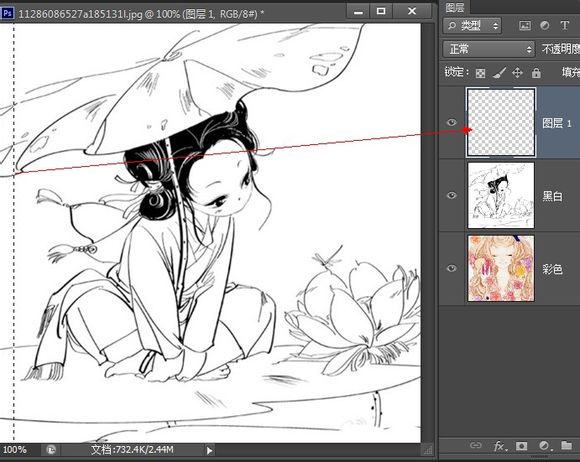
Task: Hide the 彩色 layer eye
Action: point(452,268)
